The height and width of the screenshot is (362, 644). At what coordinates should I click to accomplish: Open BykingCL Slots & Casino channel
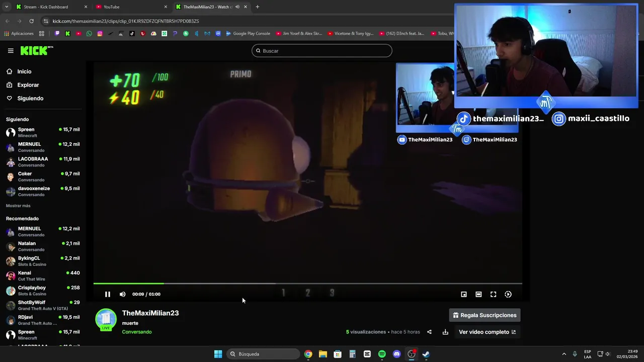coord(43,261)
